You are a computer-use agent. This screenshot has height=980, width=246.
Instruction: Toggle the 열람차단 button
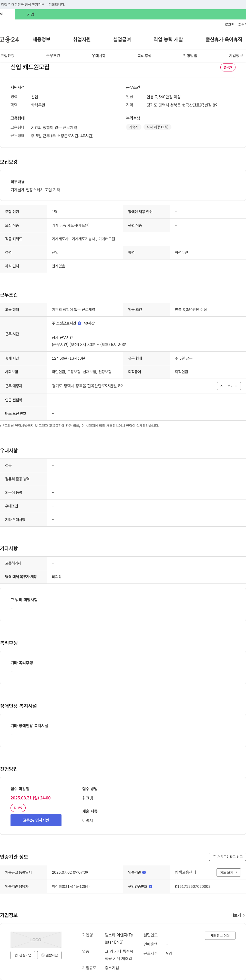(49, 955)
